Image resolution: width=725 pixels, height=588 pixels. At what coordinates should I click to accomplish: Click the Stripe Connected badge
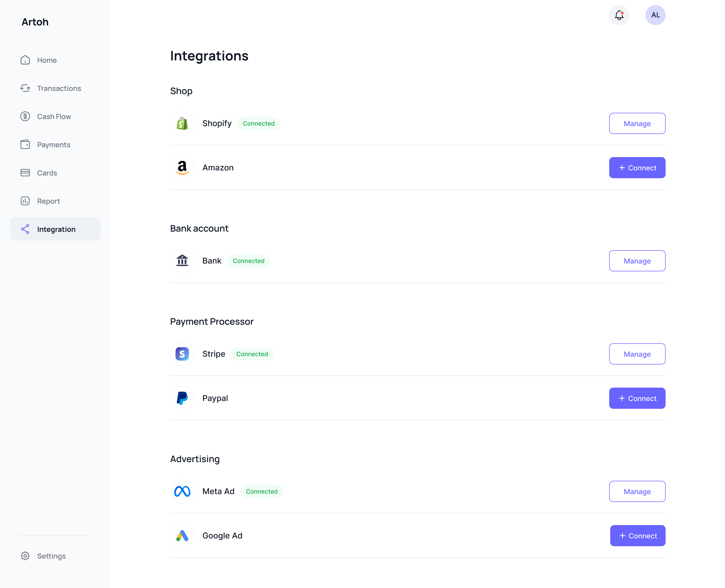252,354
